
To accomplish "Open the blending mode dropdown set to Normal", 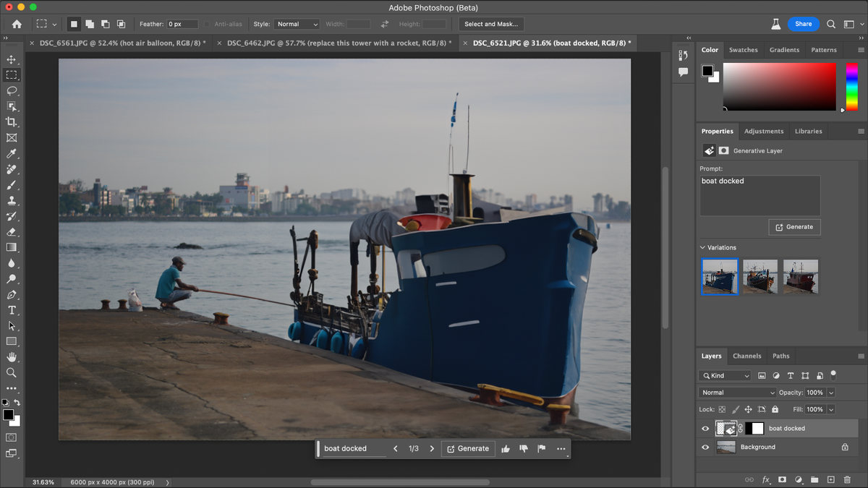I will tap(736, 392).
